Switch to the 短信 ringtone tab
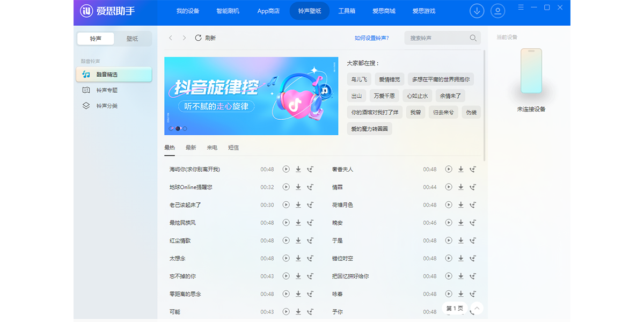 click(233, 148)
